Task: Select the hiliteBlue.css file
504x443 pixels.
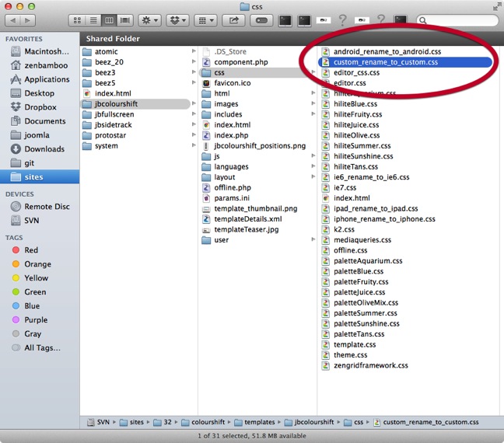Action: click(x=350, y=104)
